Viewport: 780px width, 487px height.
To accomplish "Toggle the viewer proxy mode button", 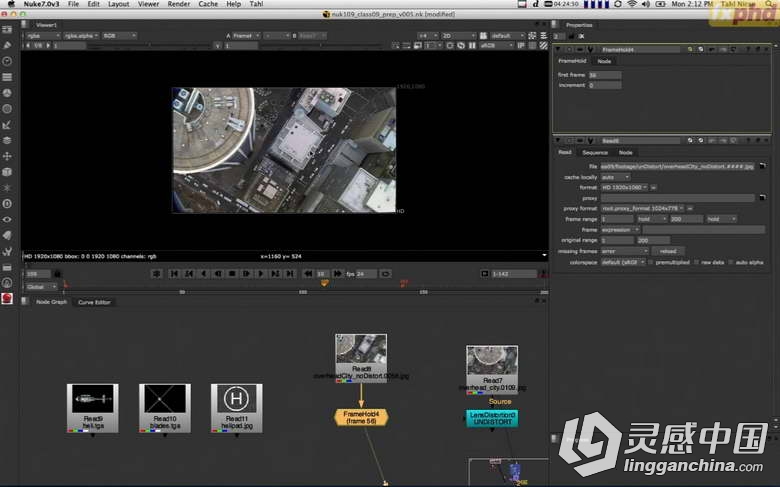I will click(x=417, y=46).
